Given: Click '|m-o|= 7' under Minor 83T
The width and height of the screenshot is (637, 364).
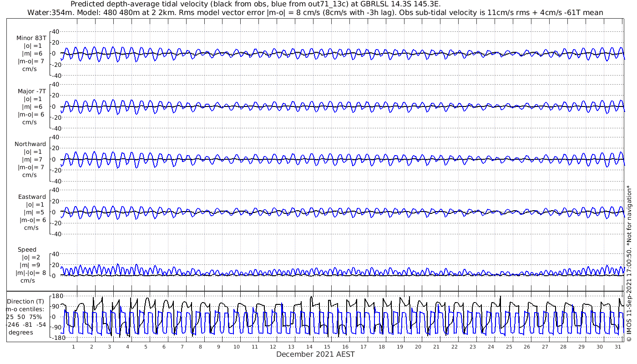Looking at the screenshot, I should pos(31,61).
